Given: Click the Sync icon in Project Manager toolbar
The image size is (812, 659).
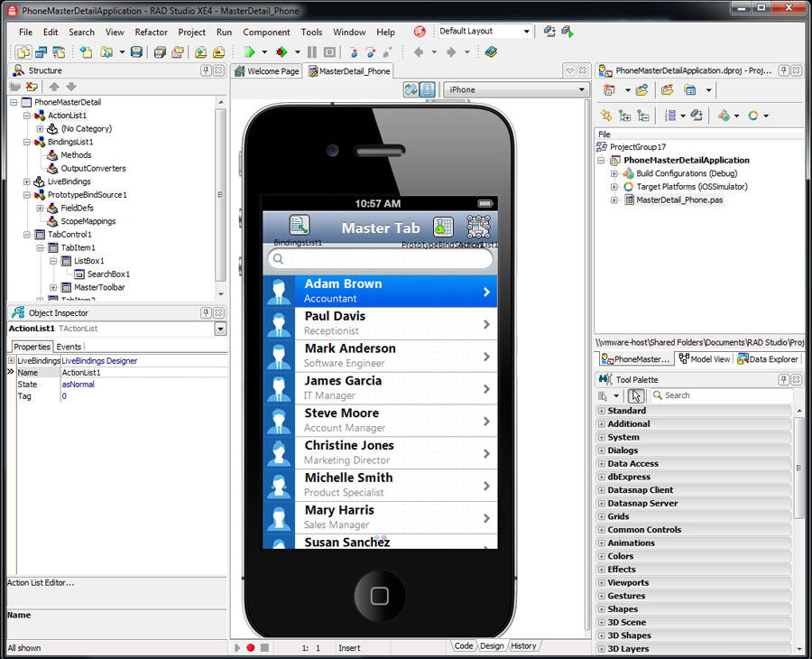Looking at the screenshot, I should click(606, 116).
